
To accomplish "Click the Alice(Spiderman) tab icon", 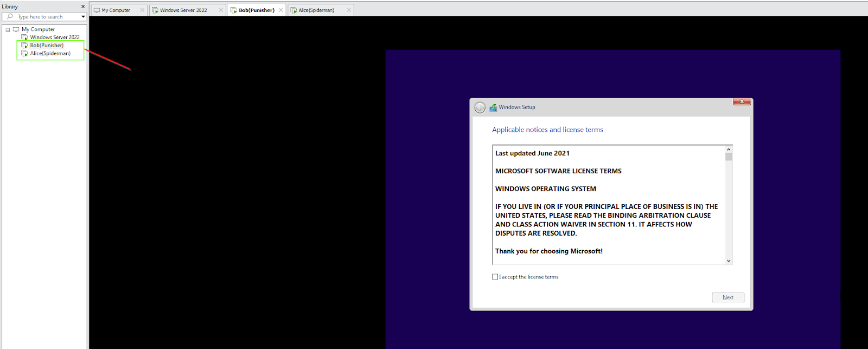I will (x=293, y=10).
